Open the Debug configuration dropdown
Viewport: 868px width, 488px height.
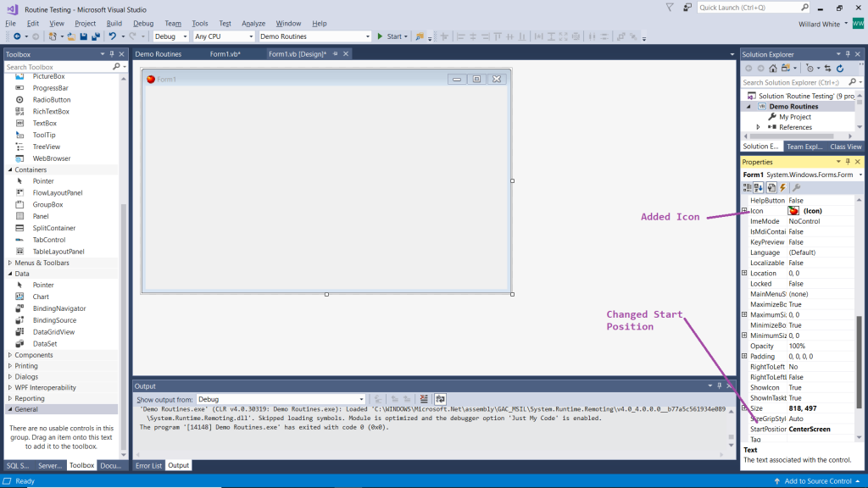pyautogui.click(x=170, y=36)
